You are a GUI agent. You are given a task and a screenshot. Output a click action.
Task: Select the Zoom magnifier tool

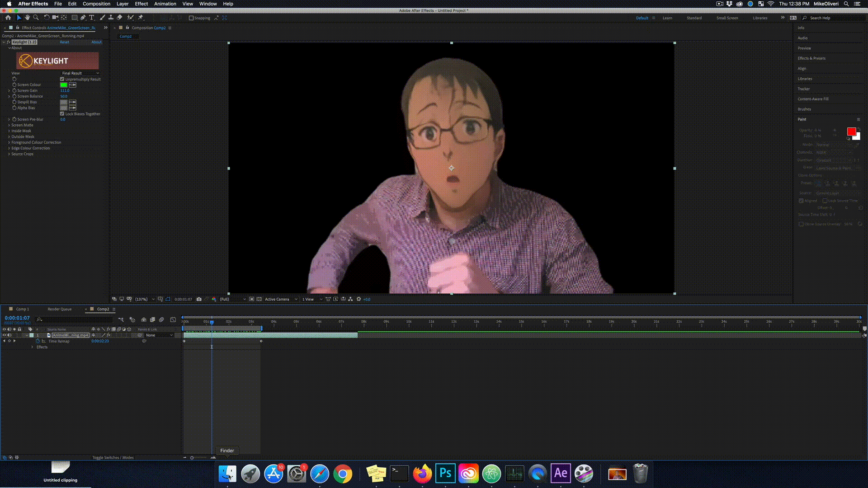(x=36, y=18)
